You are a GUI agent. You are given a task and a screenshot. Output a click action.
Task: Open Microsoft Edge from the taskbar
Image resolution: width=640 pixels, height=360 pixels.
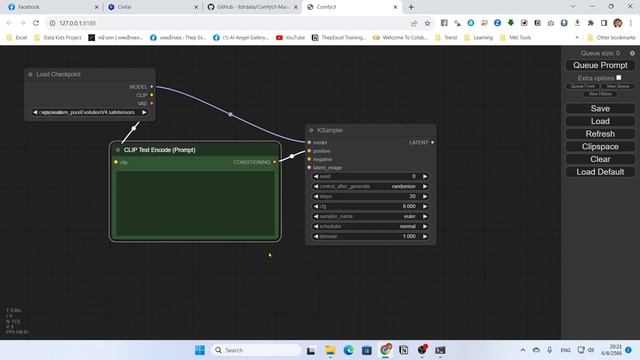click(x=348, y=350)
